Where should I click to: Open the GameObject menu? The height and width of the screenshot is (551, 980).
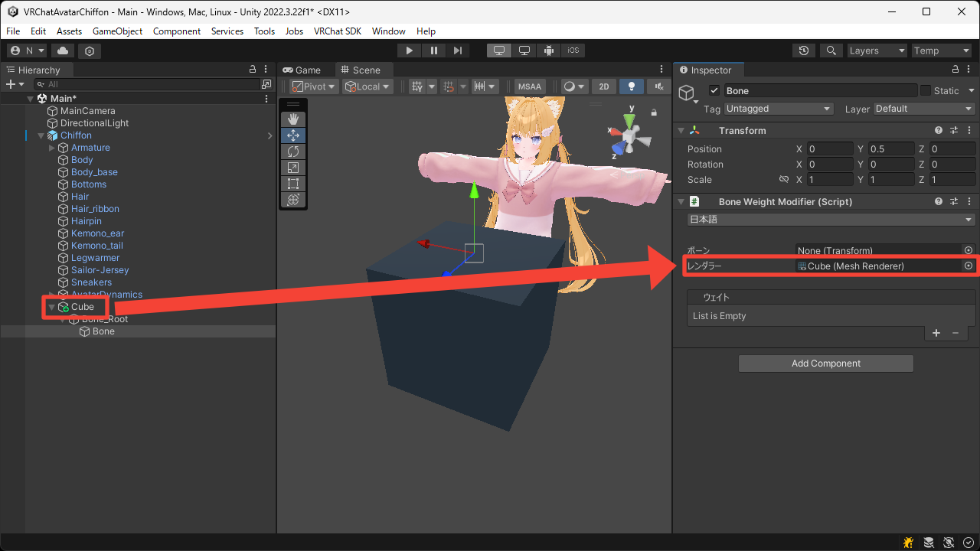pyautogui.click(x=117, y=31)
